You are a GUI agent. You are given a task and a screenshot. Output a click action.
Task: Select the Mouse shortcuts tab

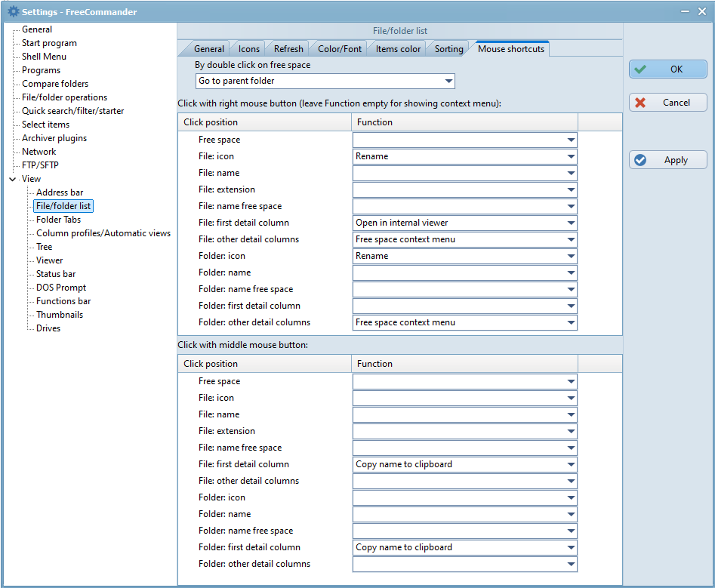tap(510, 49)
